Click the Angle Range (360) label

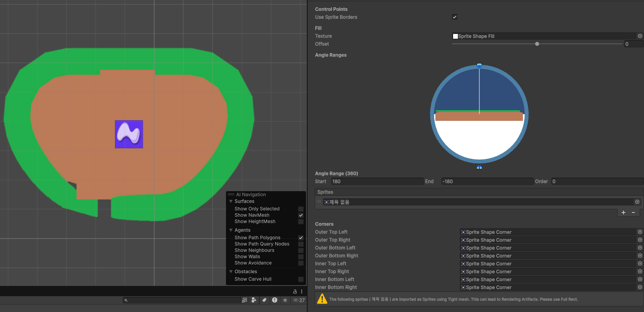click(x=336, y=173)
